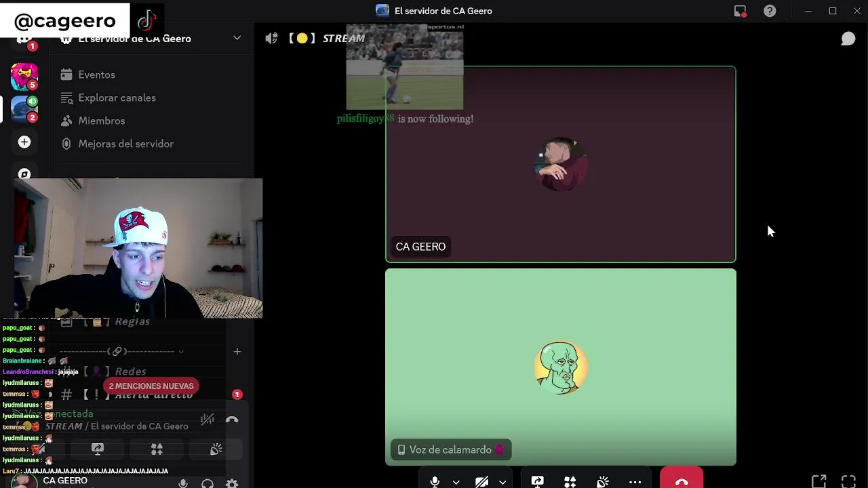Image resolution: width=868 pixels, height=488 pixels.
Task: Collapse the link emoji category chevron
Action: 181,352
